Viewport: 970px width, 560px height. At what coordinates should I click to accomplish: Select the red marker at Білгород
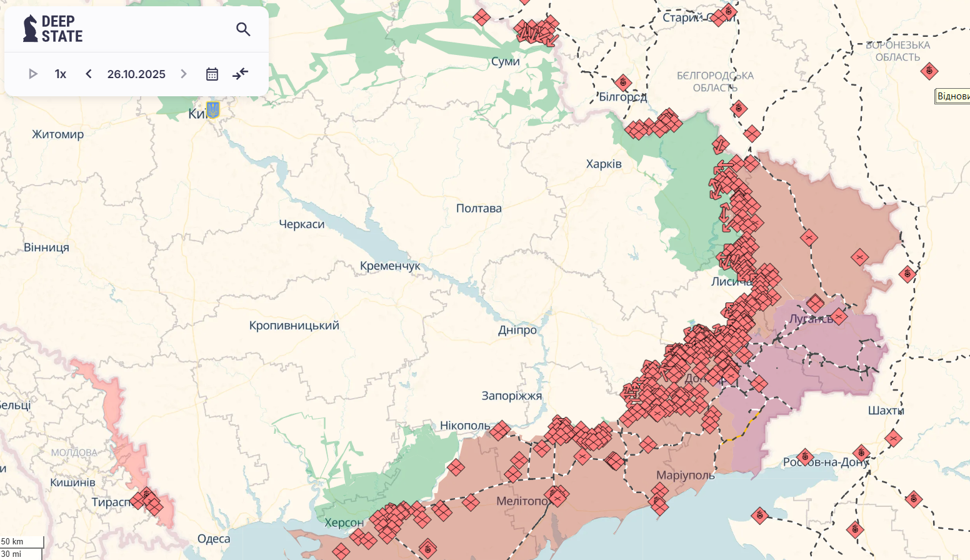pyautogui.click(x=622, y=82)
